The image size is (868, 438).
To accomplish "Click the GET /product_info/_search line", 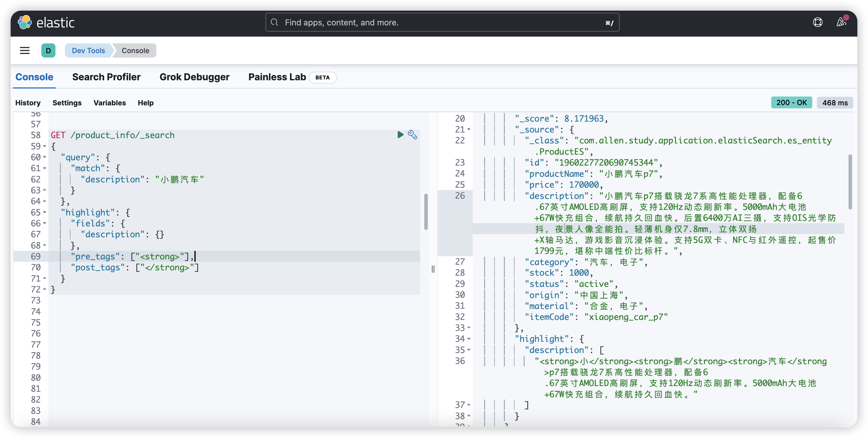I will pyautogui.click(x=112, y=135).
